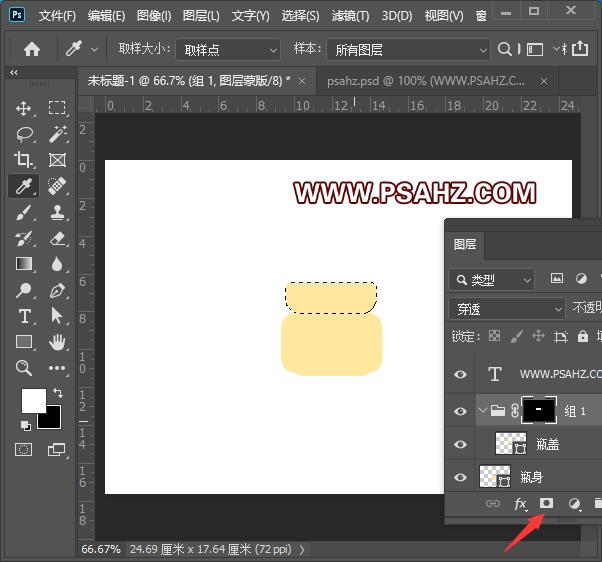The image size is (602, 562).
Task: Add a layer mask button
Action: tap(546, 503)
